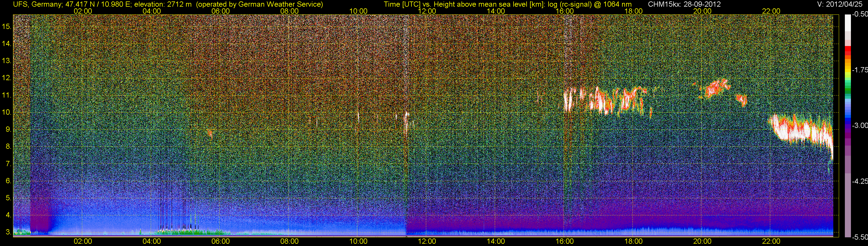Click the 06:00 time label at bottom
868x246 pixels.
pyautogui.click(x=220, y=241)
